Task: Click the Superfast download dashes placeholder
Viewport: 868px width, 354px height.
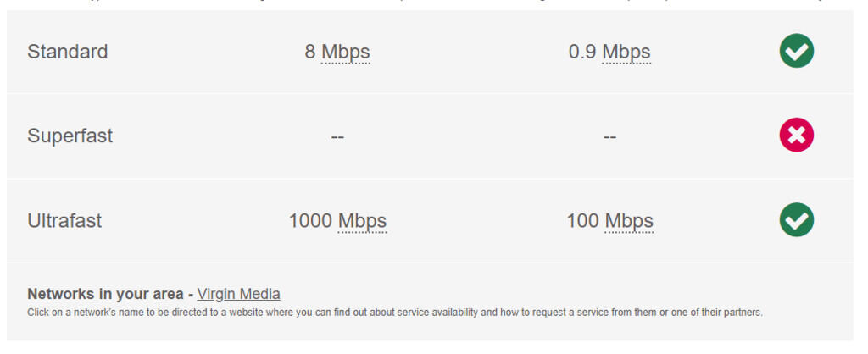Action: [x=337, y=136]
